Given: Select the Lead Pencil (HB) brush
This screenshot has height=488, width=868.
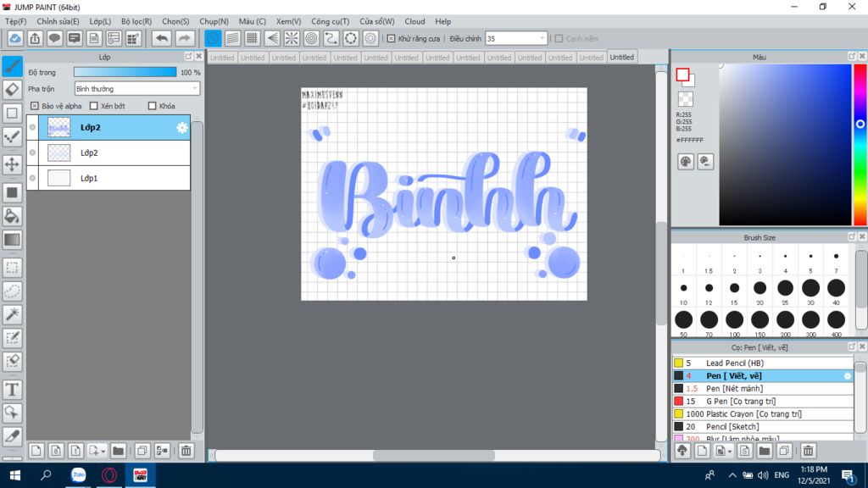Looking at the screenshot, I should (x=763, y=363).
